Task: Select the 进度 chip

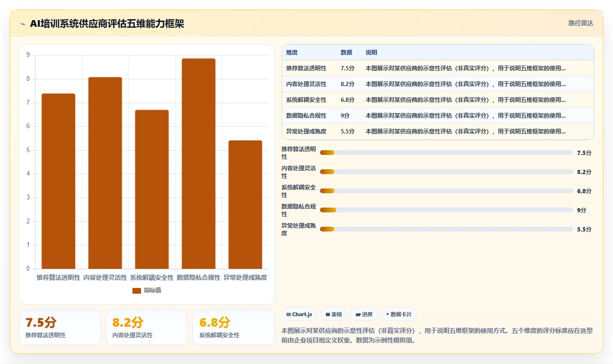Action: point(364,314)
